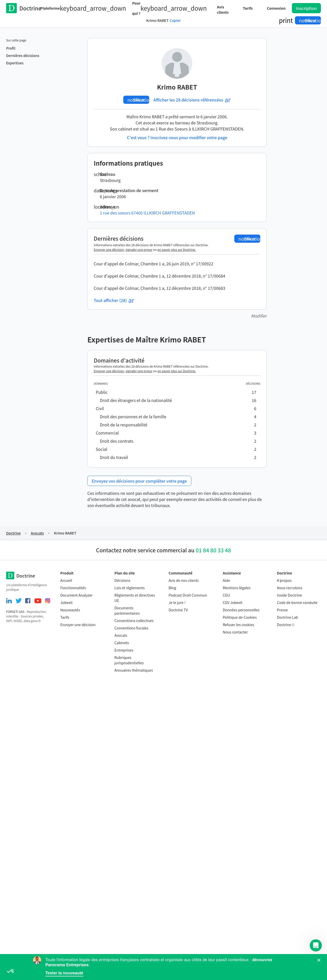Viewport: 327px width, 980px height.
Task: Jump to Dernières décisions in sidebar
Action: (x=22, y=55)
